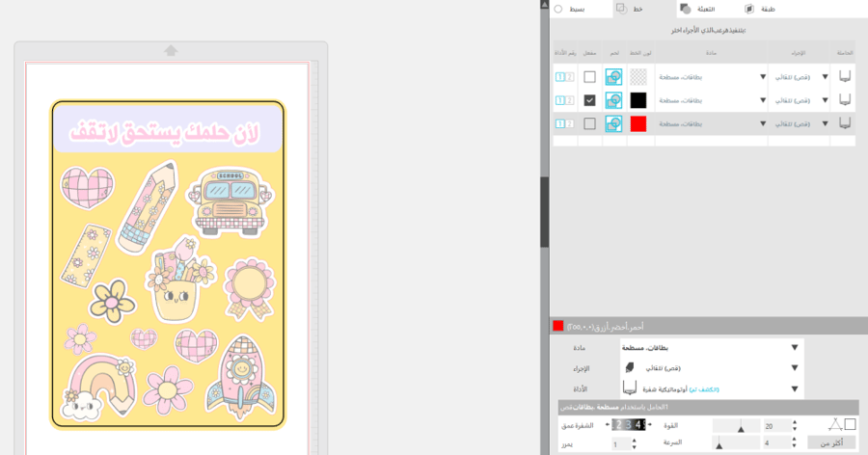This screenshot has height=455, width=868.
Task: Select the بسيط (Simple) radio option
Action: point(558,9)
